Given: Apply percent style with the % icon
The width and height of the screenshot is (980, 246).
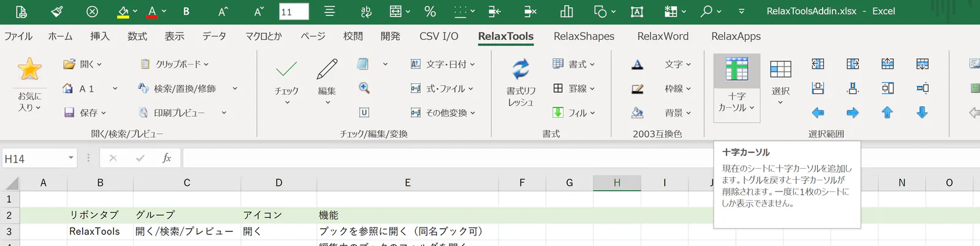Looking at the screenshot, I should coord(430,11).
